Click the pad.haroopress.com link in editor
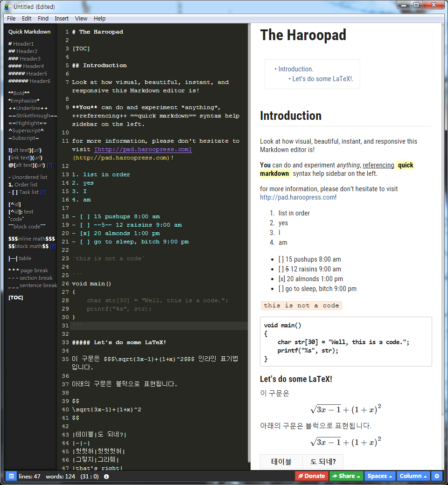 (143, 149)
